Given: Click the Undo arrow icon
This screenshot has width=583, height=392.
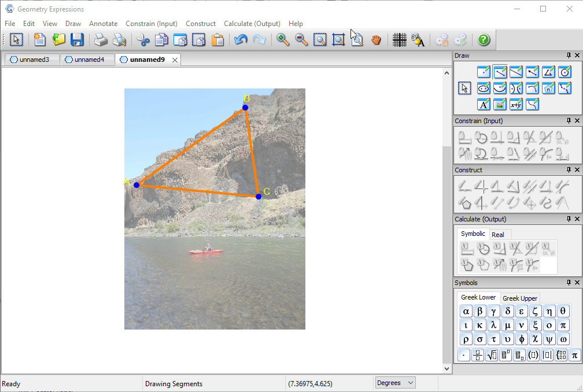Looking at the screenshot, I should [241, 39].
